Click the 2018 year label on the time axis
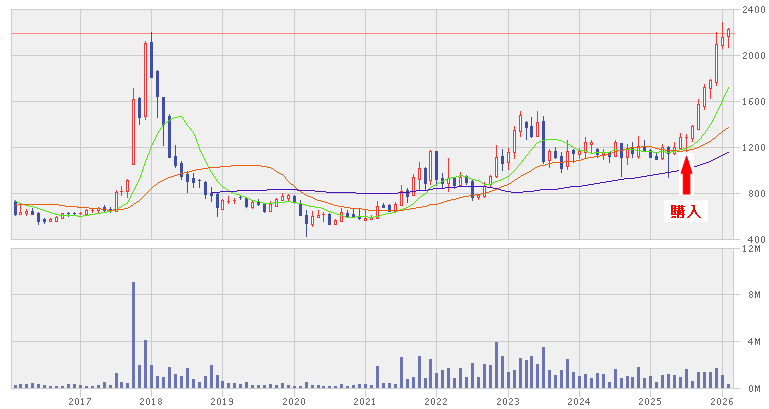769x409 pixels. point(151,401)
